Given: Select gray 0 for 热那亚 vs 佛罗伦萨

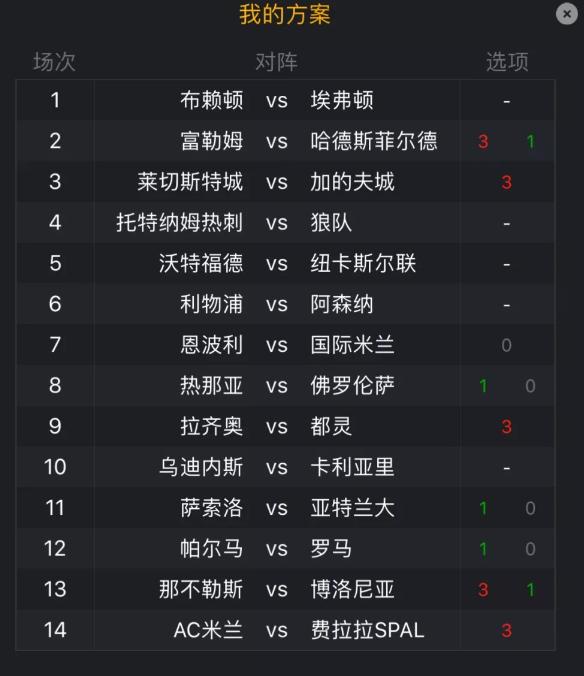Looking at the screenshot, I should (531, 386).
